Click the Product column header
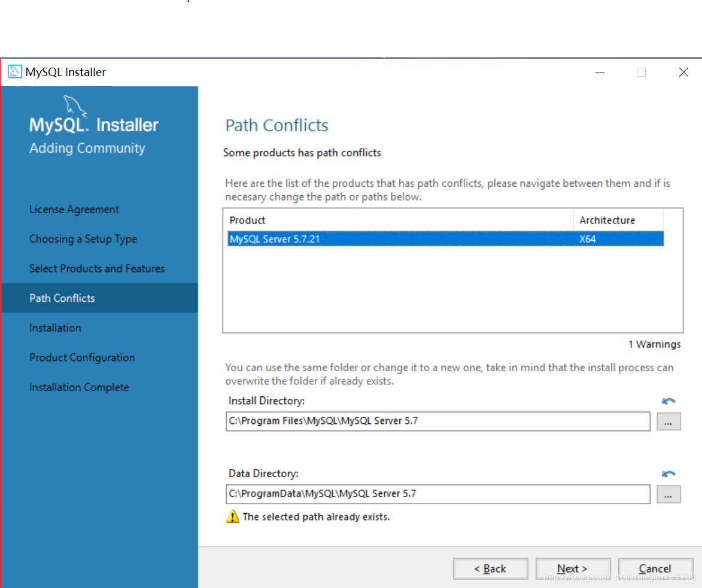702x588 pixels. coord(400,220)
